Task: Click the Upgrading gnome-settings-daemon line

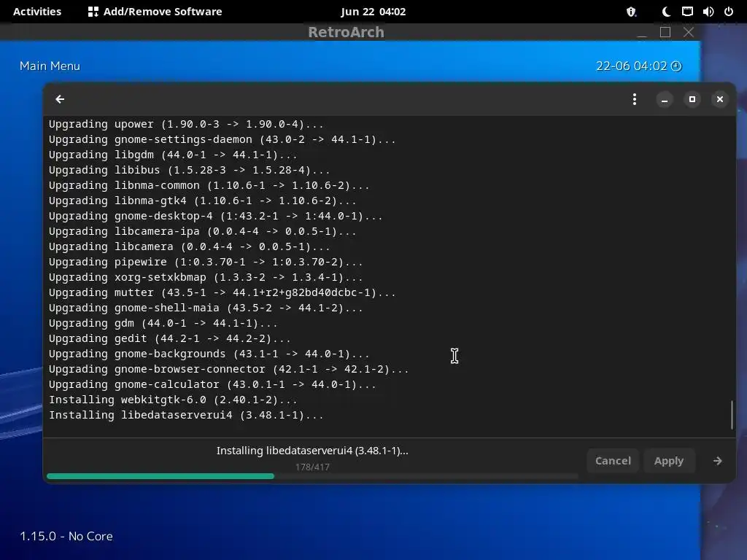Action: (222, 139)
